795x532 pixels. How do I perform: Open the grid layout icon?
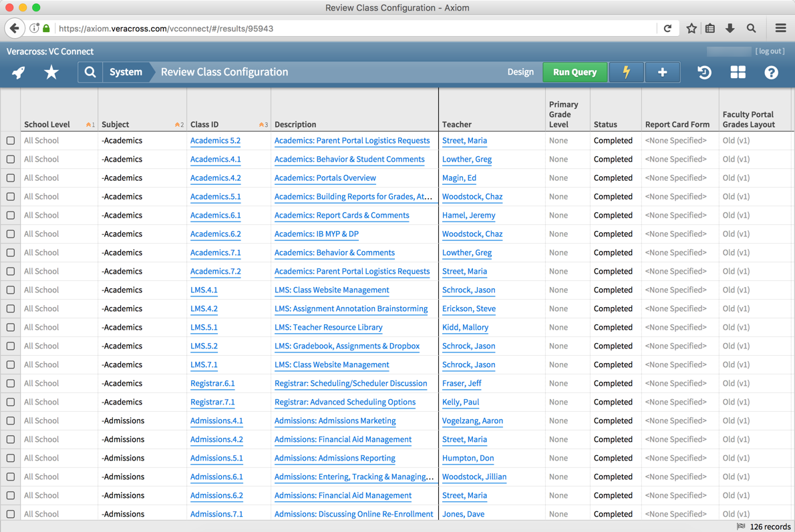click(738, 72)
